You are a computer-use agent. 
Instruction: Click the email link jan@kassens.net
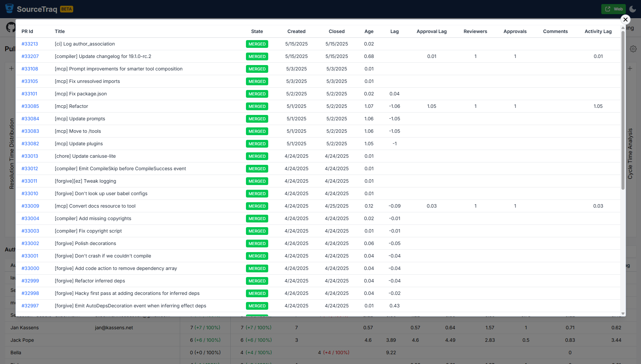[114, 327]
